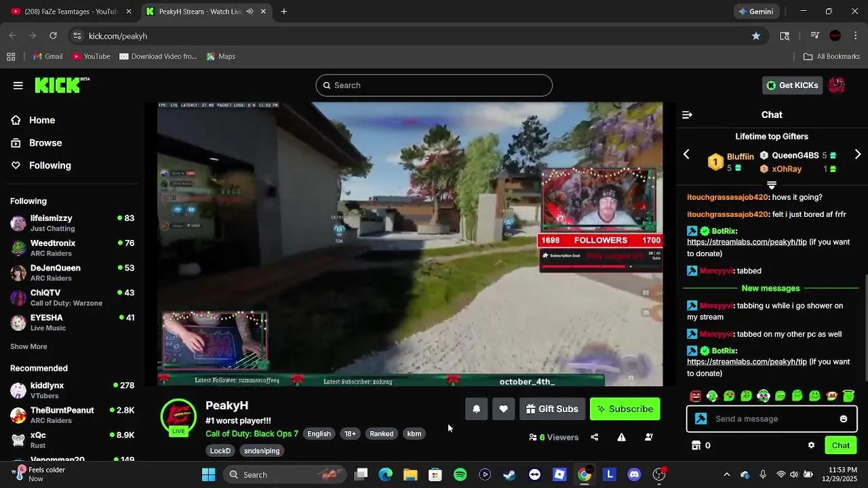
Task: Collapse the chat panel
Action: pos(687,115)
